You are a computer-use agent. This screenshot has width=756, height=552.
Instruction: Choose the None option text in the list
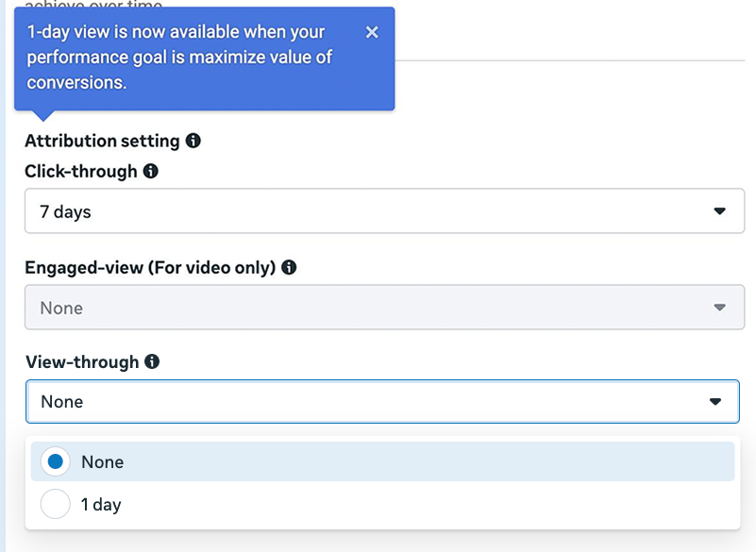(x=102, y=462)
